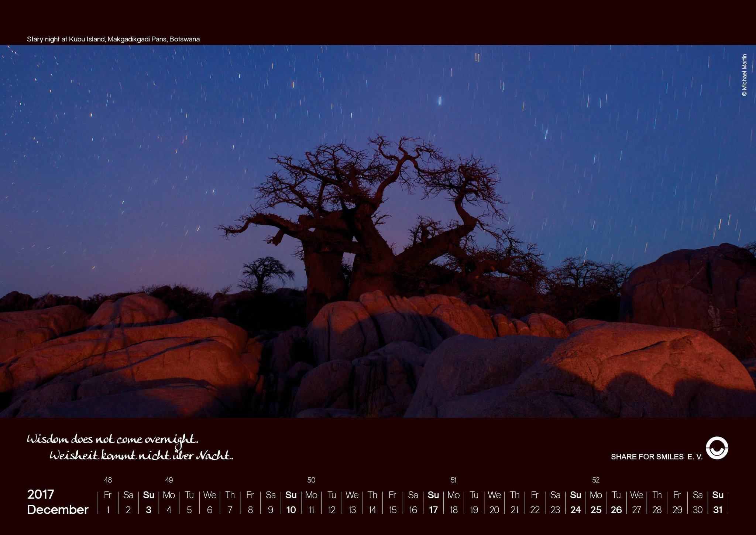Click Sunday December 31 date cell
This screenshot has height=535, width=756.
tap(717, 510)
